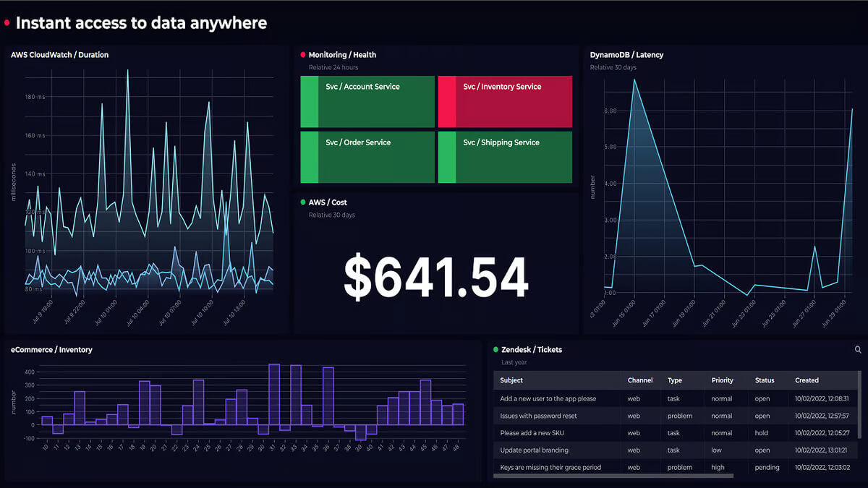Click the horizontal scrollbar under tickets table
The height and width of the screenshot is (488, 868).
614,476
